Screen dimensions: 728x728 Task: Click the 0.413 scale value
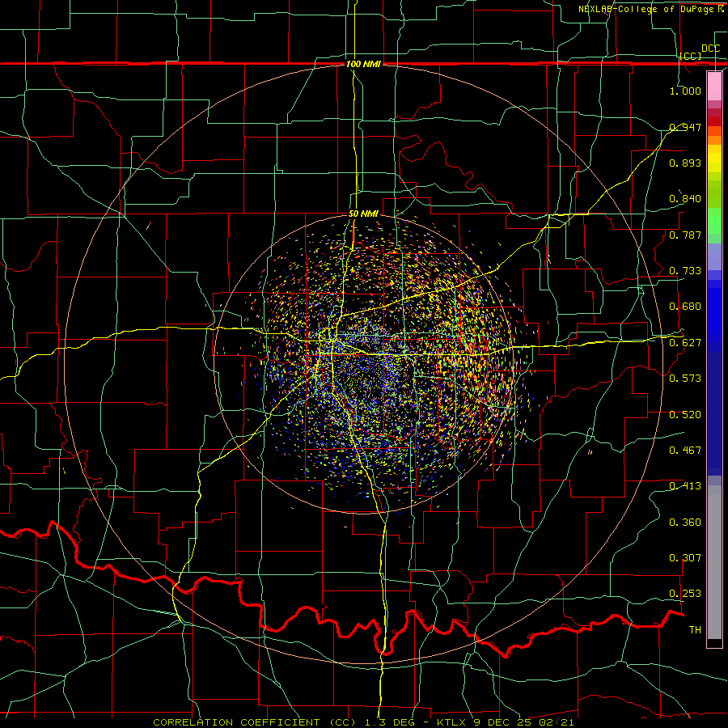tap(685, 486)
